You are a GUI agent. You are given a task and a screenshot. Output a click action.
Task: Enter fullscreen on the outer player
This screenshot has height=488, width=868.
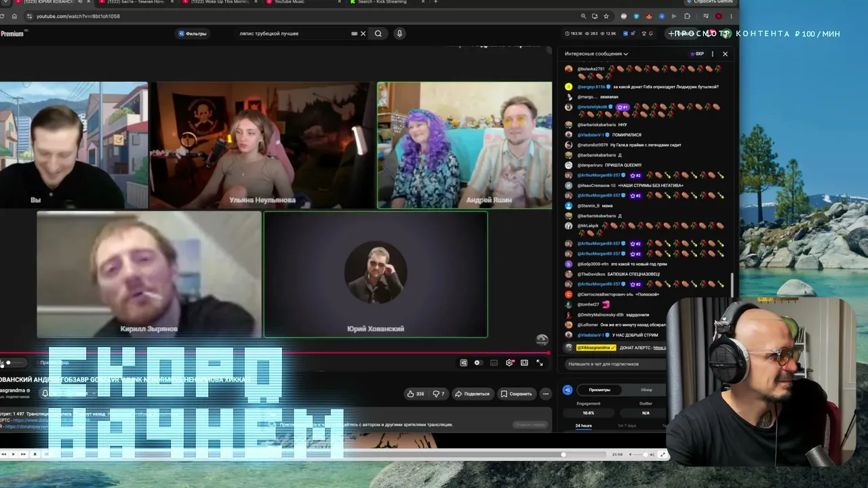pos(663,454)
